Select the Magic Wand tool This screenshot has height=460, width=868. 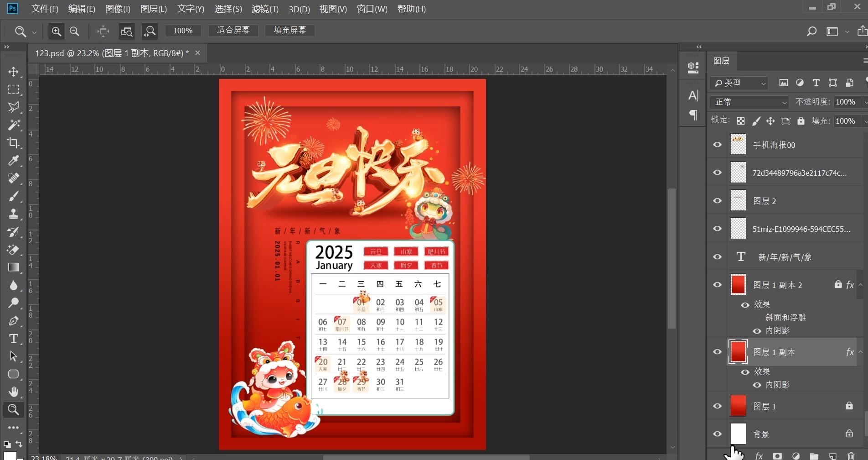pos(13,125)
